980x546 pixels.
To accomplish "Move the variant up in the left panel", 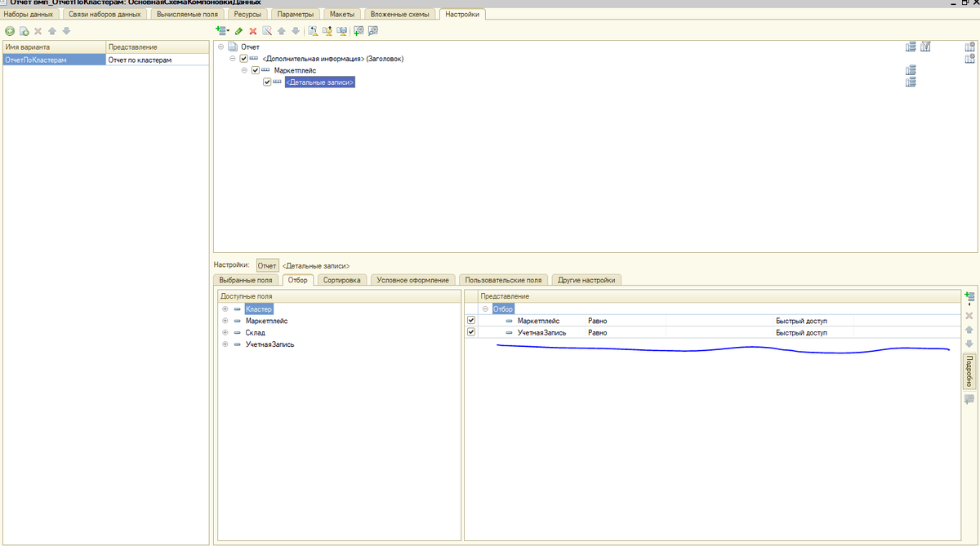I will tap(52, 31).
